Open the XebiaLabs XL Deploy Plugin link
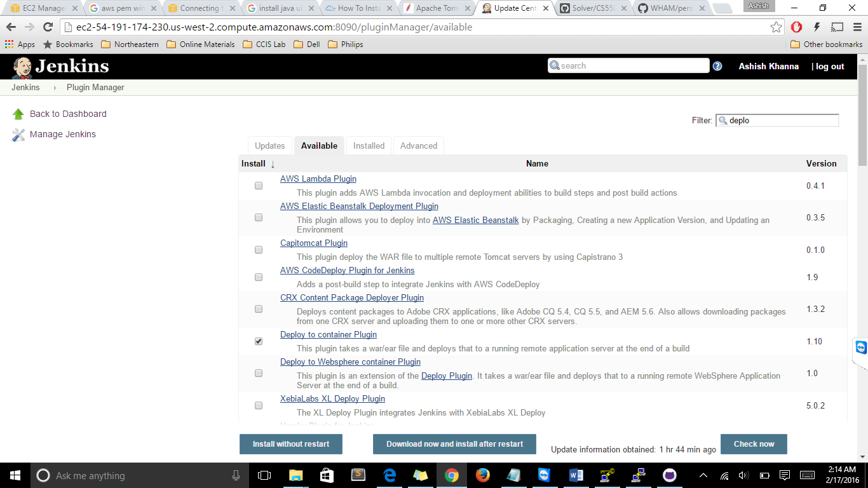The height and width of the screenshot is (488, 868). click(x=332, y=399)
